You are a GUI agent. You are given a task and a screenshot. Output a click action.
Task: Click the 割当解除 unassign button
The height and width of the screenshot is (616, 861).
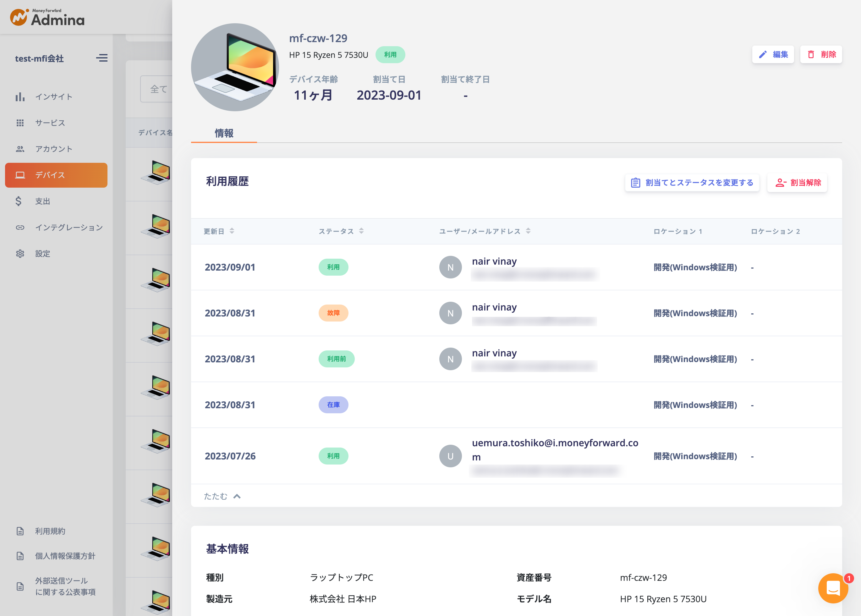(797, 183)
